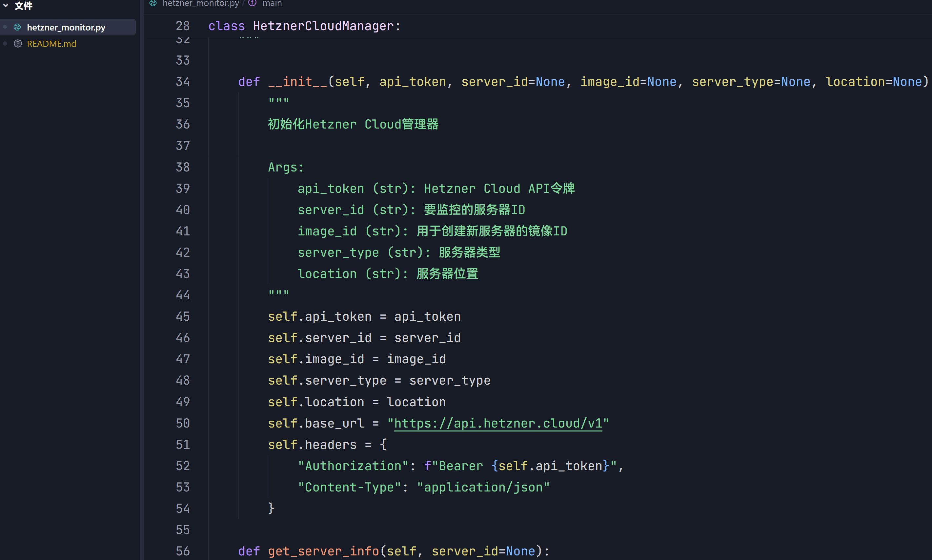Open the https://api.hetzner.cloud/v1 link
The height and width of the screenshot is (560, 932).
498,423
